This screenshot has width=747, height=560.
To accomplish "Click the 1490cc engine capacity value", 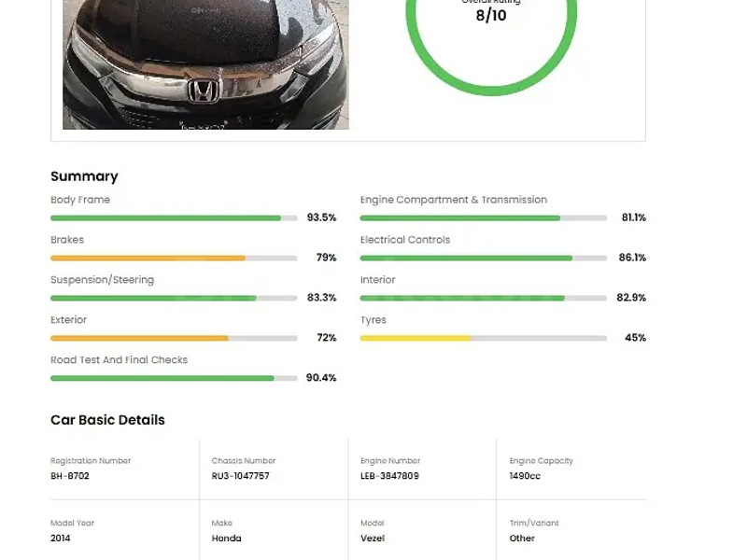I will point(525,476).
